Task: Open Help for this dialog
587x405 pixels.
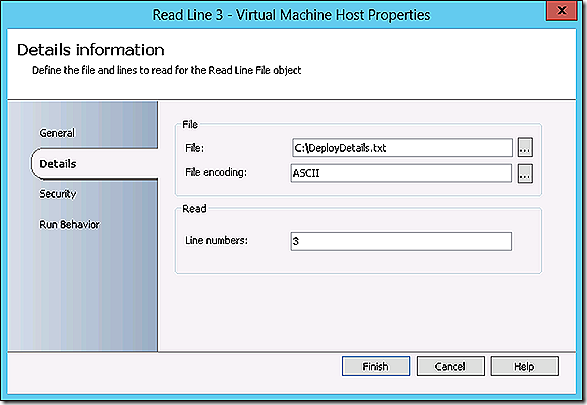Action: point(524,366)
